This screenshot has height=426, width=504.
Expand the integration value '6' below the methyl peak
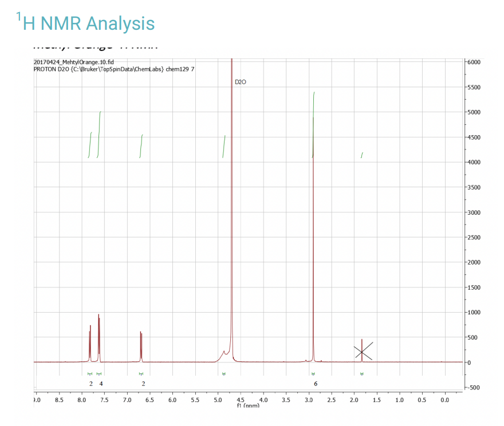(314, 384)
